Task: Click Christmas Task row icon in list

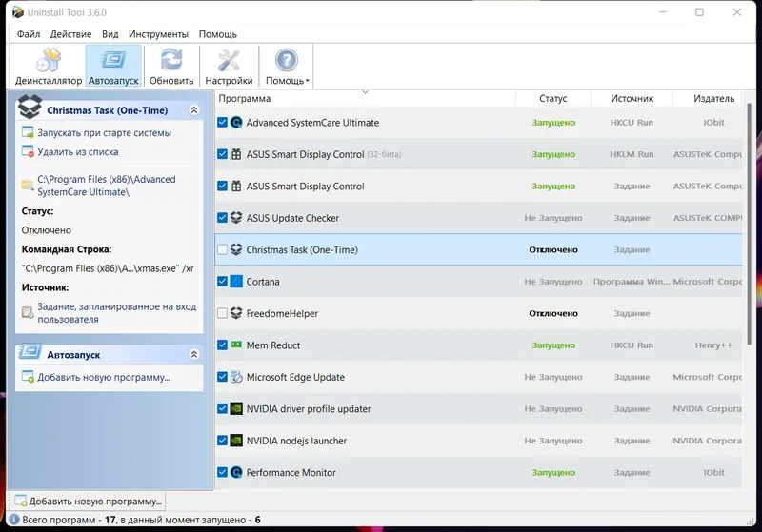Action: click(x=236, y=249)
